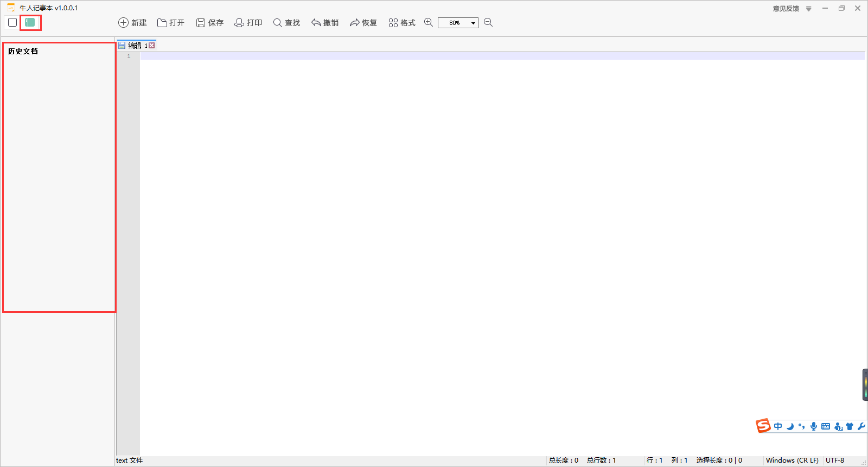Undo last action with 撤销

point(324,23)
